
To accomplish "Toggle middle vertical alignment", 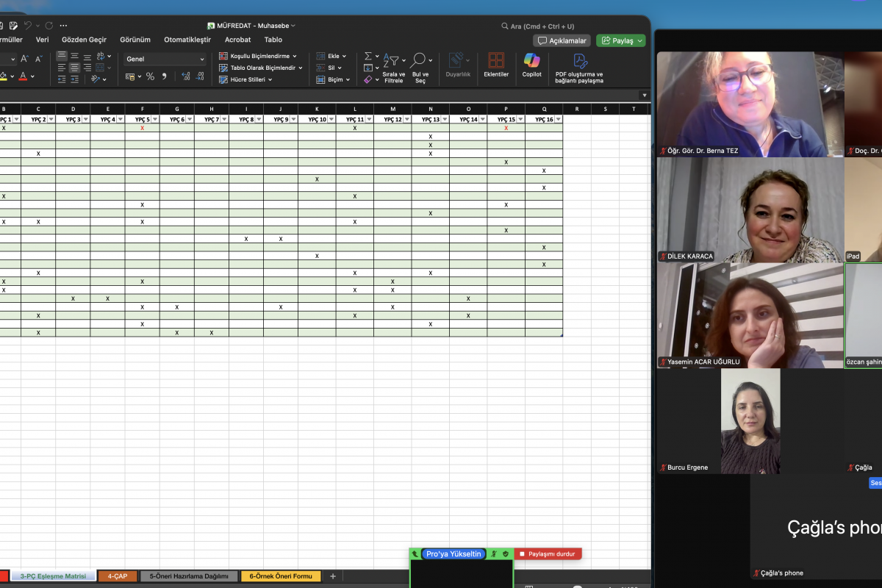I will [74, 56].
